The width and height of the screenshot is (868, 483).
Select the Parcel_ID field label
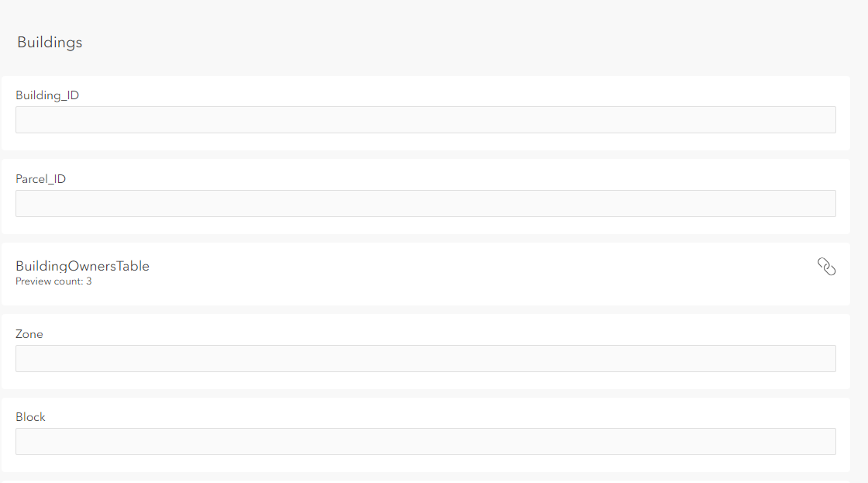tap(40, 179)
